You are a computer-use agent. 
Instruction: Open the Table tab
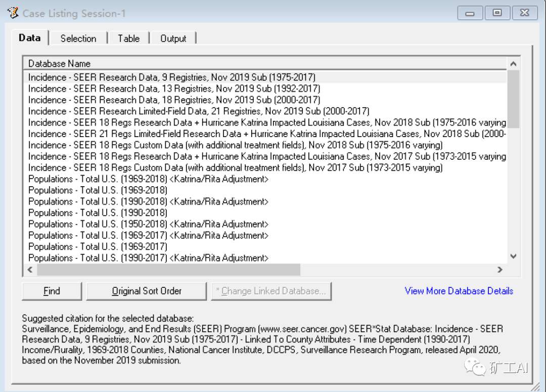coord(128,38)
